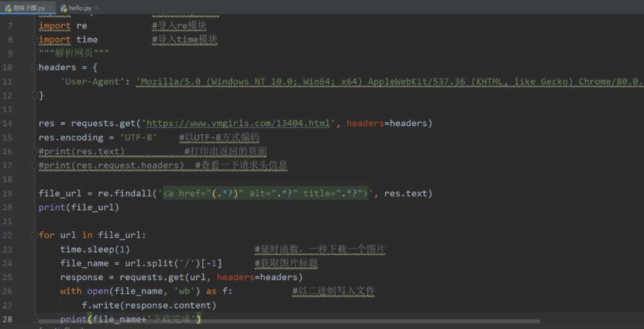Click commented '#print(res.request.headers)' line

click(112, 166)
